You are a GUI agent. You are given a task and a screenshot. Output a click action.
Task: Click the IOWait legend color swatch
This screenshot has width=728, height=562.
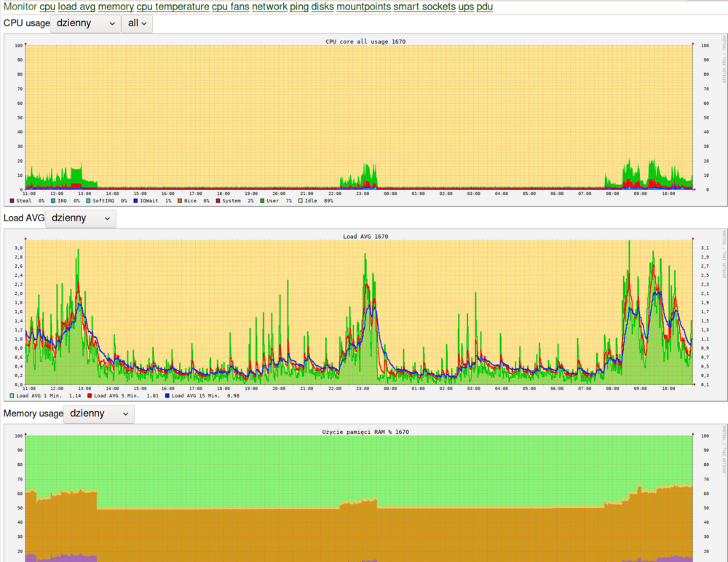[135, 201]
